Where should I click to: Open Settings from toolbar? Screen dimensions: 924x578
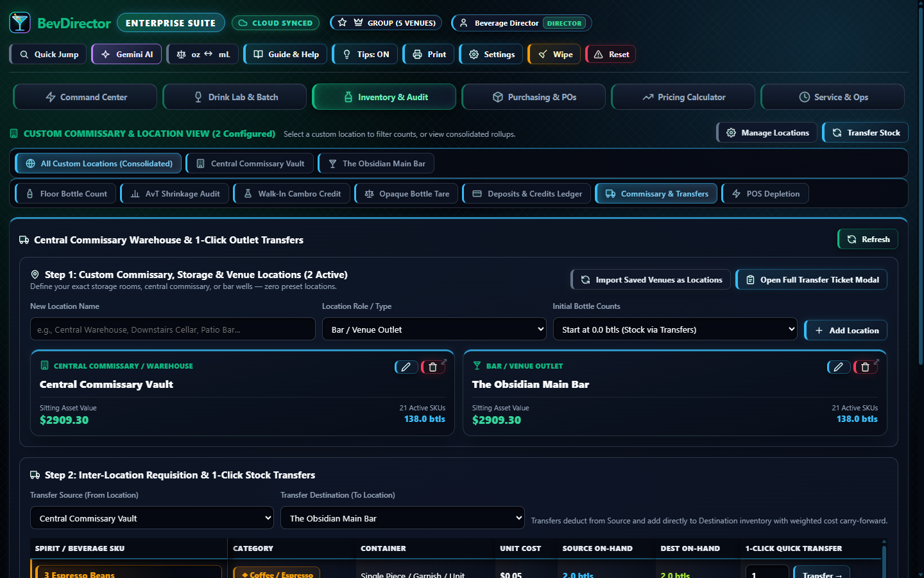click(x=492, y=54)
